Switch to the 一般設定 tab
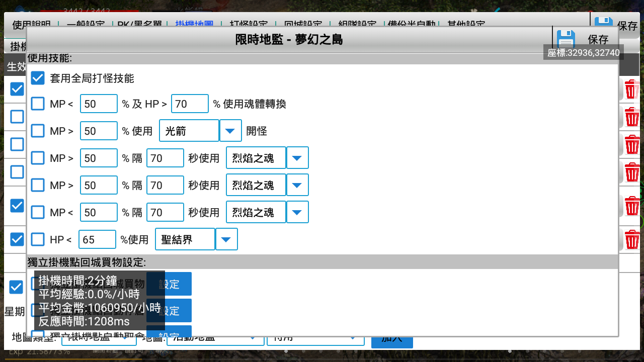Image resolution: width=644 pixels, height=362 pixels. coord(86,24)
